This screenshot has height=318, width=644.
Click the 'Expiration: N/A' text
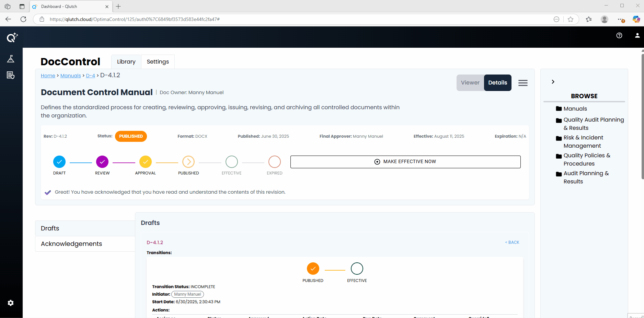pyautogui.click(x=510, y=136)
